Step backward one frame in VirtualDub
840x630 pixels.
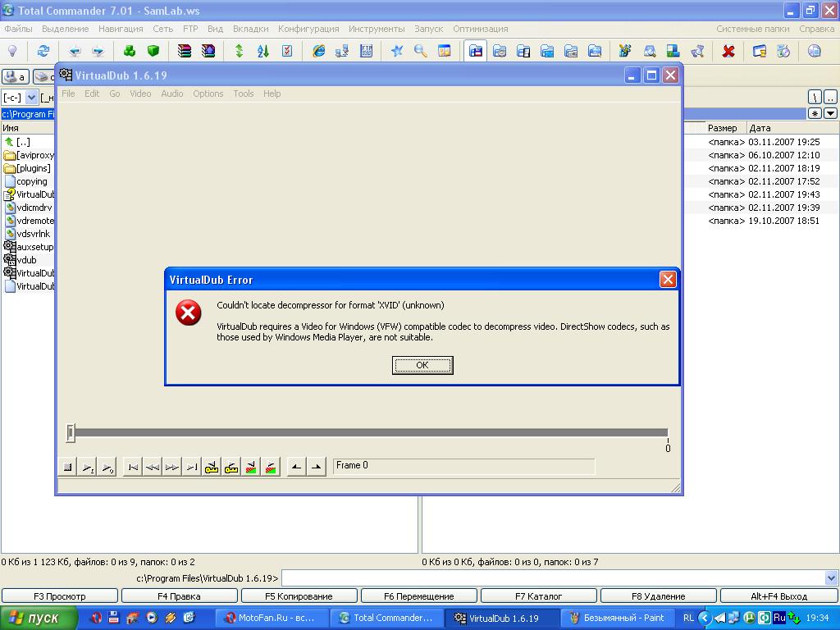[x=153, y=467]
